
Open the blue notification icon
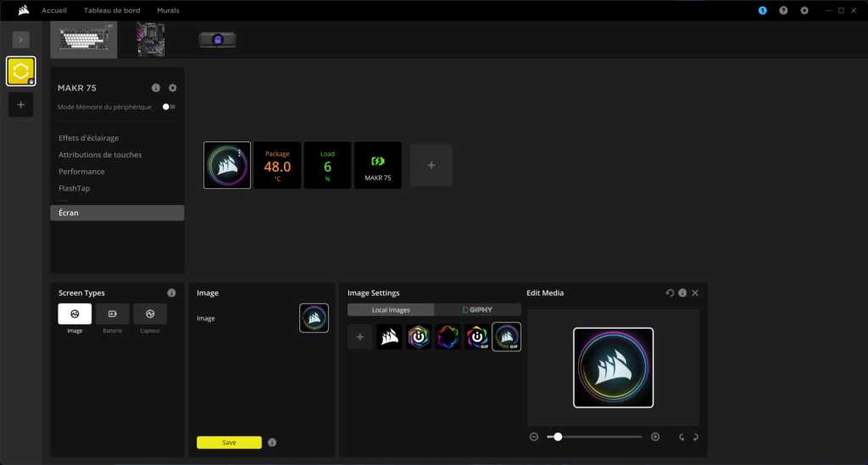pos(762,10)
